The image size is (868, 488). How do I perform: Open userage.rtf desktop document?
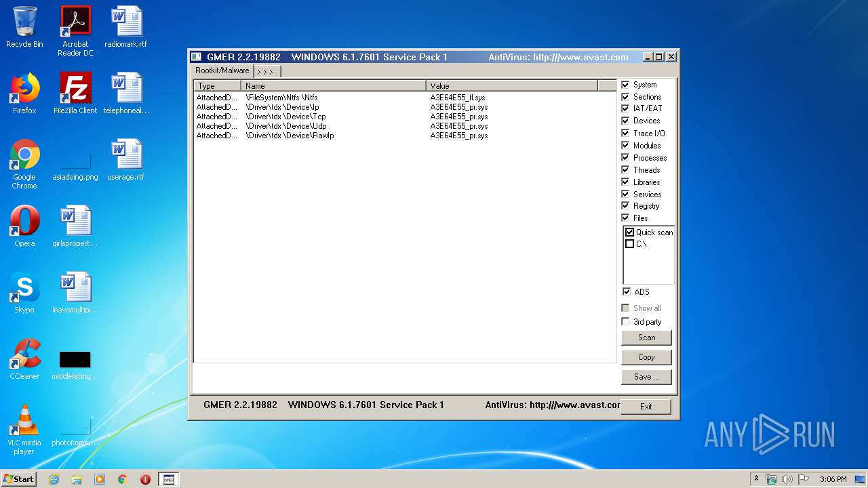point(126,160)
